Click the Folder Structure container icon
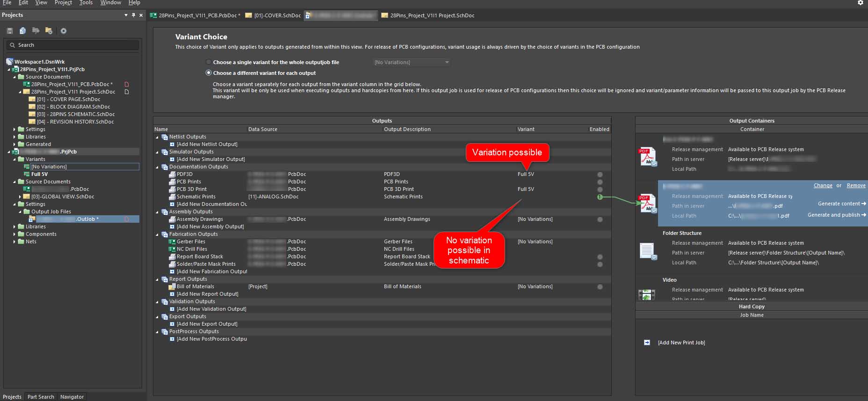868x401 pixels. pyautogui.click(x=647, y=251)
